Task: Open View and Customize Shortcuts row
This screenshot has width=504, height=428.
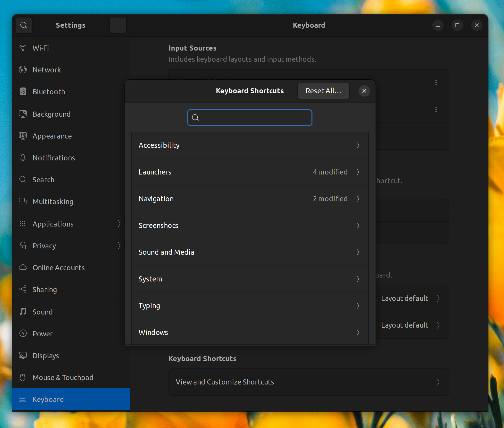Action: [x=309, y=382]
